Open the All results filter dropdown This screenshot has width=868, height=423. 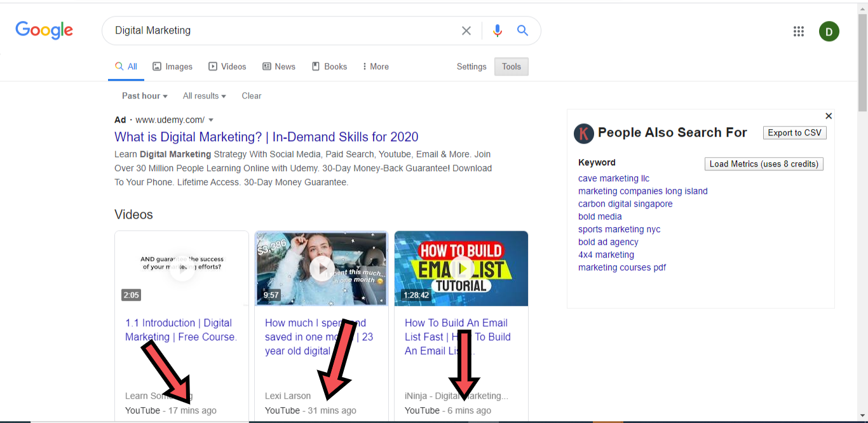[205, 96]
